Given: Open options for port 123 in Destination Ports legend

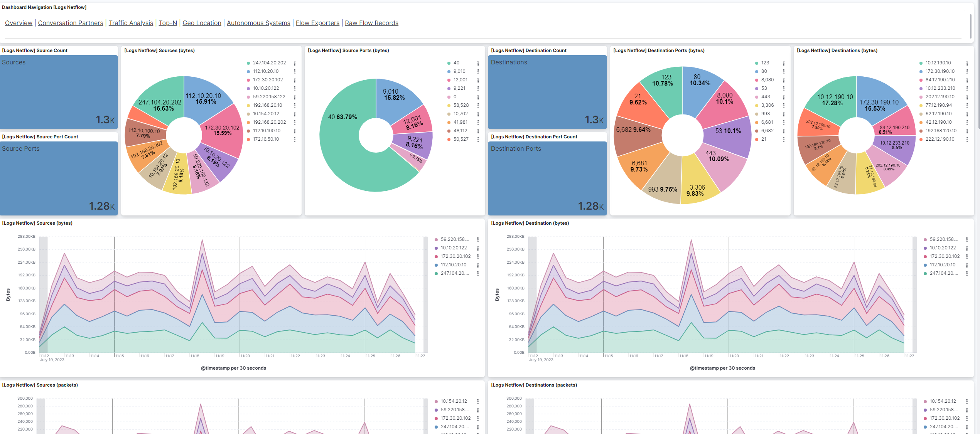Looking at the screenshot, I should click(x=784, y=62).
